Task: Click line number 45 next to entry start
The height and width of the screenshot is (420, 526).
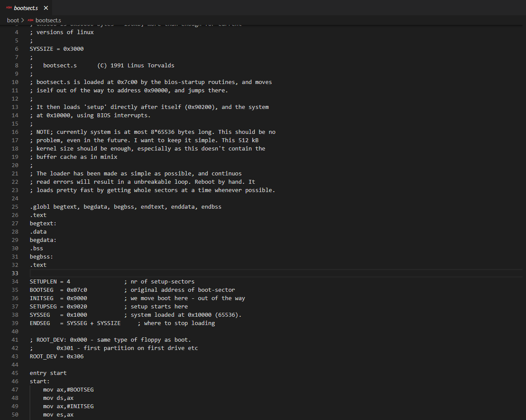Action: (15, 373)
